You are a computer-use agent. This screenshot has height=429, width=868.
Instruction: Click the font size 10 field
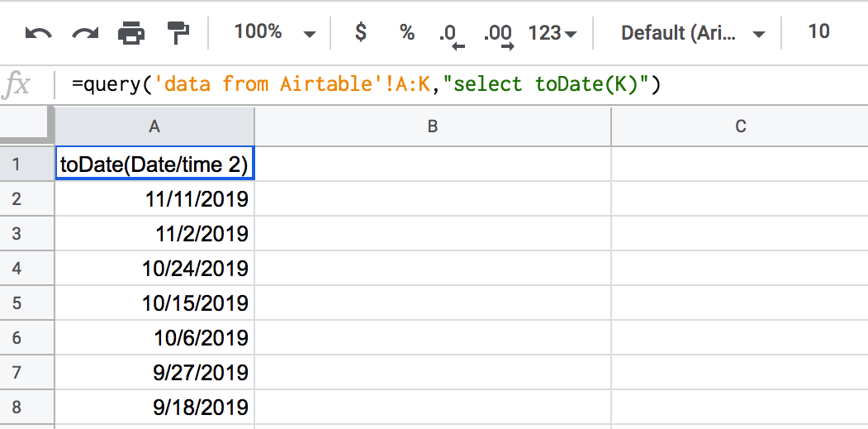pos(818,31)
